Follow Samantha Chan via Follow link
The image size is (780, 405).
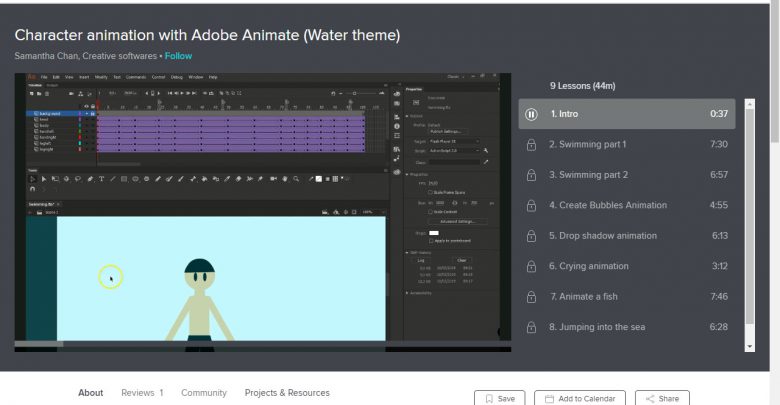tap(178, 56)
